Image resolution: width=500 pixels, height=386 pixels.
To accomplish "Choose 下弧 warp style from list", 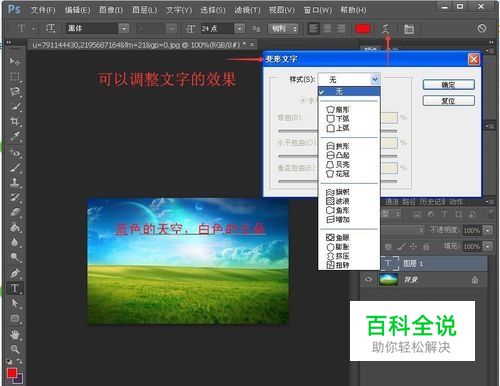I will [338, 119].
